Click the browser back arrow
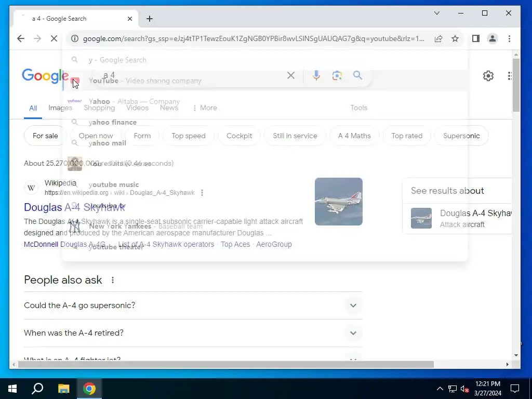Viewport: 532px width, 399px height. click(21, 38)
